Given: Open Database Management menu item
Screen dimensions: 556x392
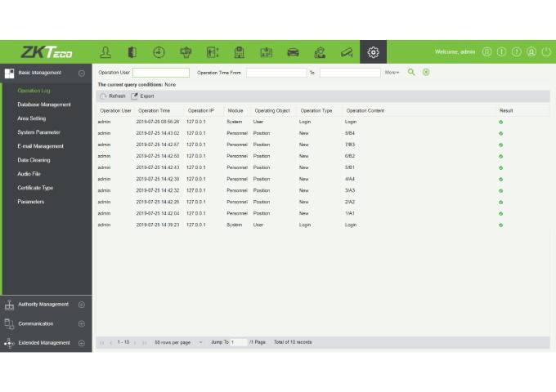Looking at the screenshot, I should pos(44,105).
